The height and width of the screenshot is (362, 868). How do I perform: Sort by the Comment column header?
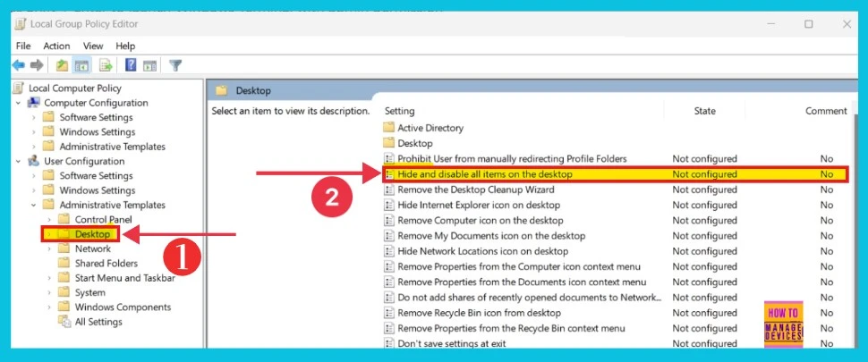(x=826, y=111)
